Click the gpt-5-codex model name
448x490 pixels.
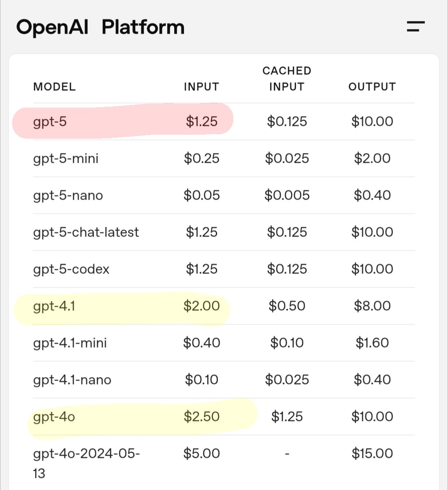pyautogui.click(x=71, y=269)
